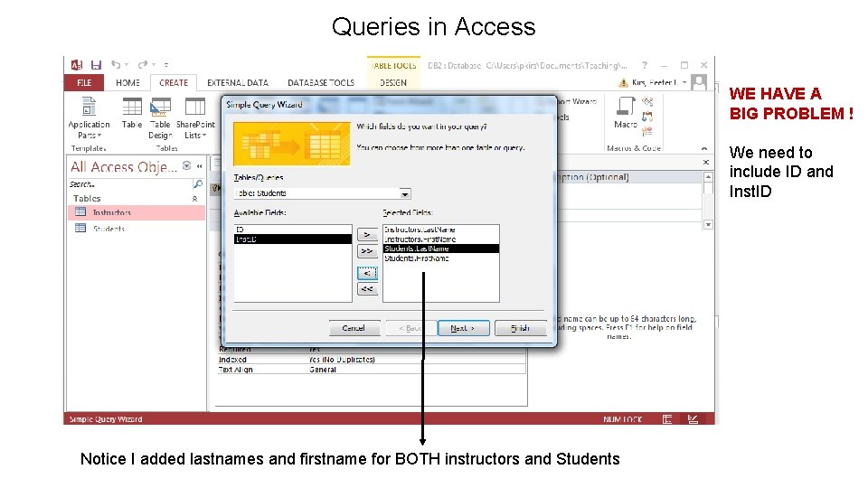This screenshot has width=868, height=488.
Task: Select Instructors.FirstName in Selected Fields
Action: coord(441,239)
